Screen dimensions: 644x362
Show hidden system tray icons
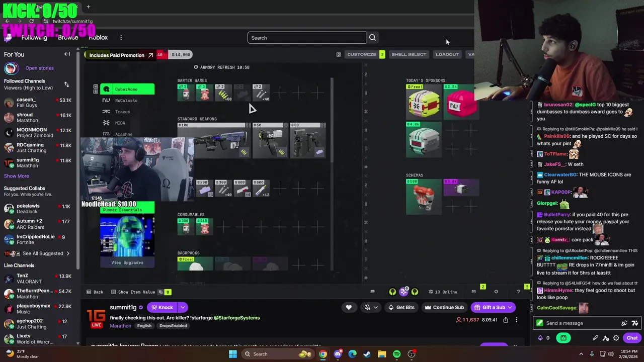[x=581, y=354]
